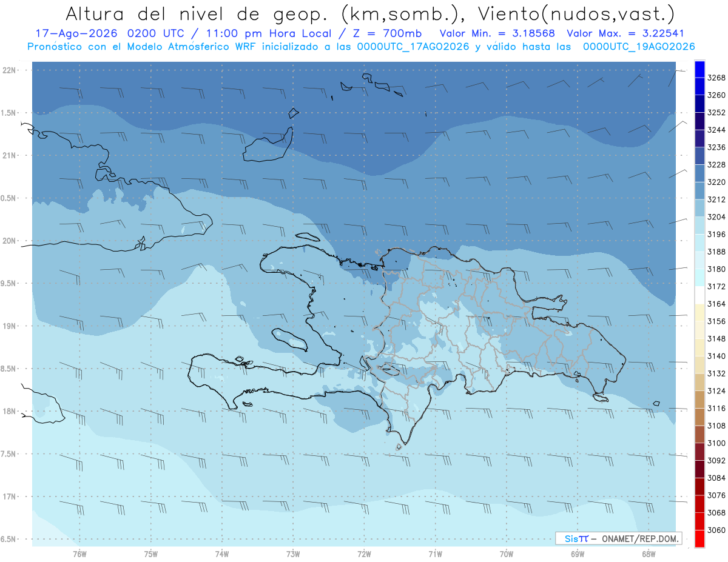Select "Valor Max. = 3.22541" text
The height and width of the screenshot is (562, 728).
click(x=624, y=33)
